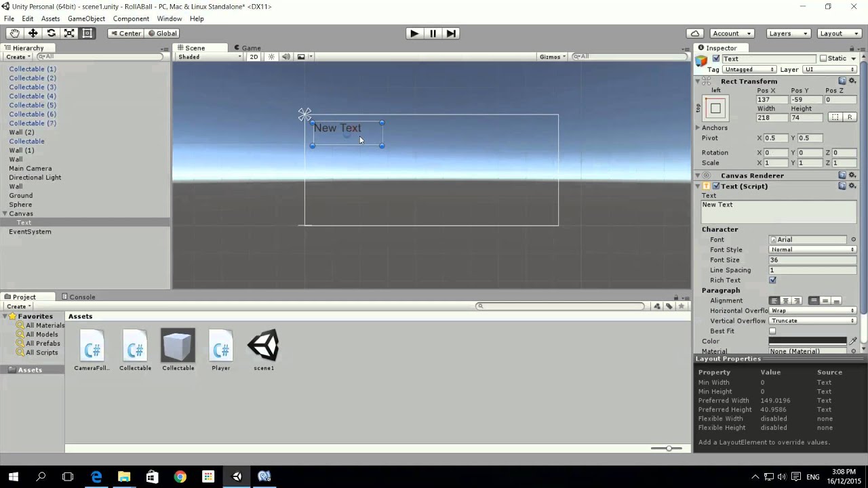Open Canvas Renderer gear settings
The image size is (868, 488).
pos(852,176)
